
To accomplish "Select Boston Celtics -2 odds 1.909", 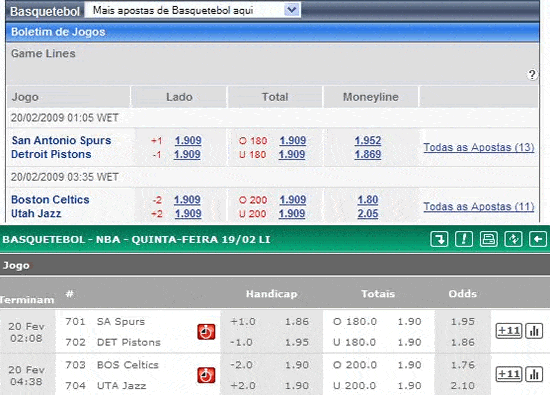I will tap(187, 200).
